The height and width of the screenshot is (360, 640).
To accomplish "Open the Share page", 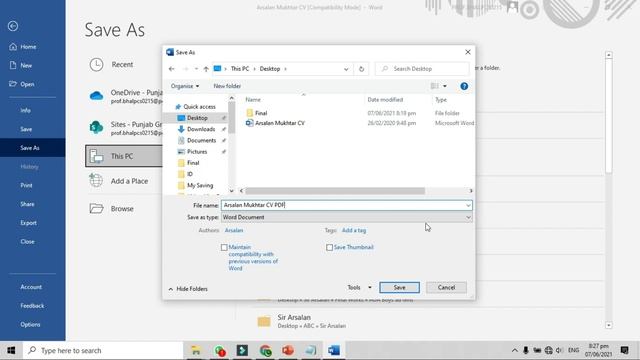I will tap(27, 204).
